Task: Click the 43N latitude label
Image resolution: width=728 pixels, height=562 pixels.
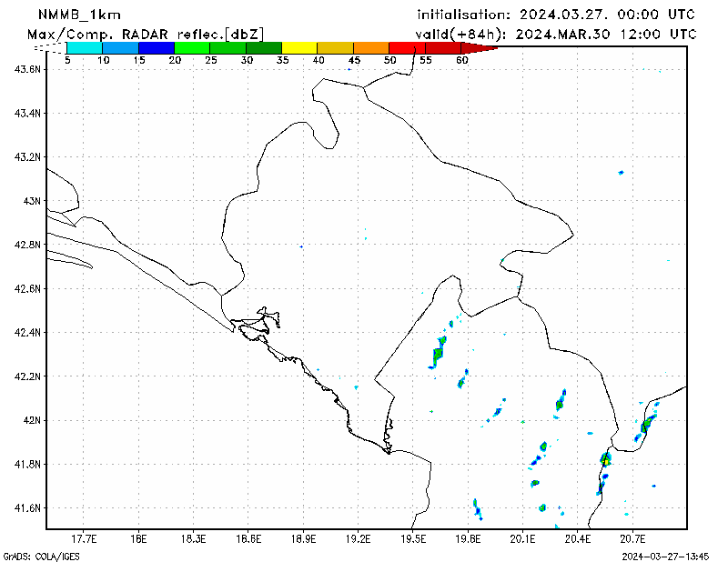Action: point(33,201)
